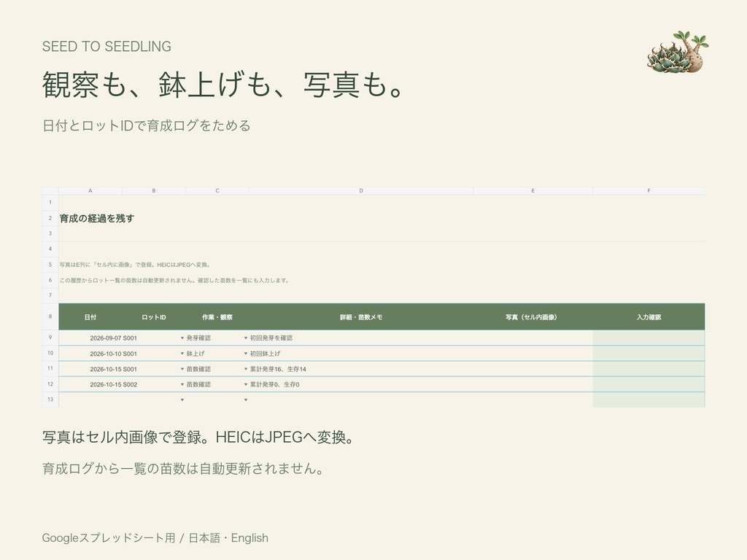The width and height of the screenshot is (747, 560).
Task: Click the green 入力確認 cell in row 12
Action: tap(649, 384)
